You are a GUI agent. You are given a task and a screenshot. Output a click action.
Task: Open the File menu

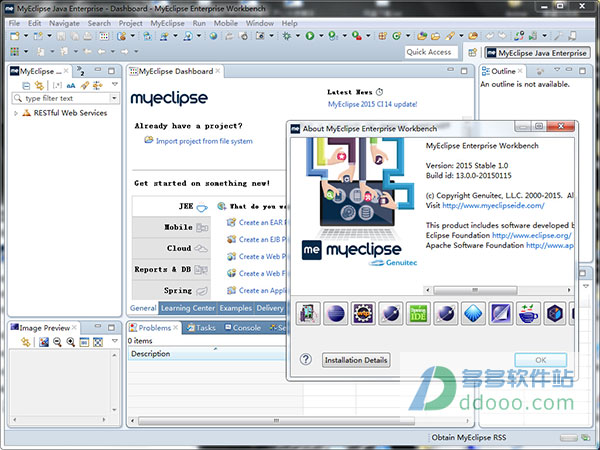coord(14,23)
